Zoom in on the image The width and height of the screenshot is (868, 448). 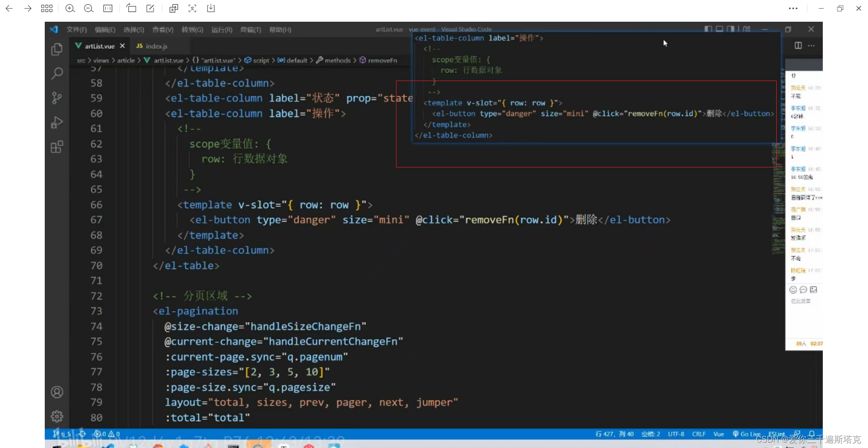tap(70, 8)
